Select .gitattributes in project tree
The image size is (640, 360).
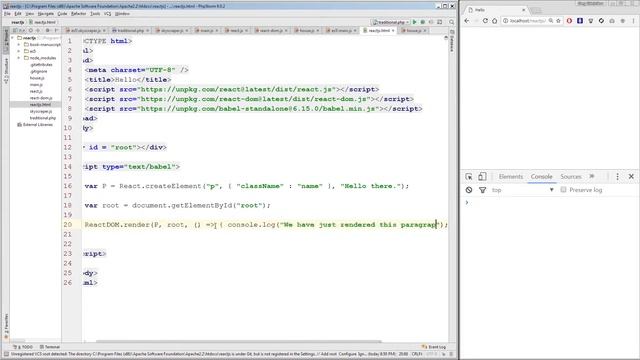point(41,65)
